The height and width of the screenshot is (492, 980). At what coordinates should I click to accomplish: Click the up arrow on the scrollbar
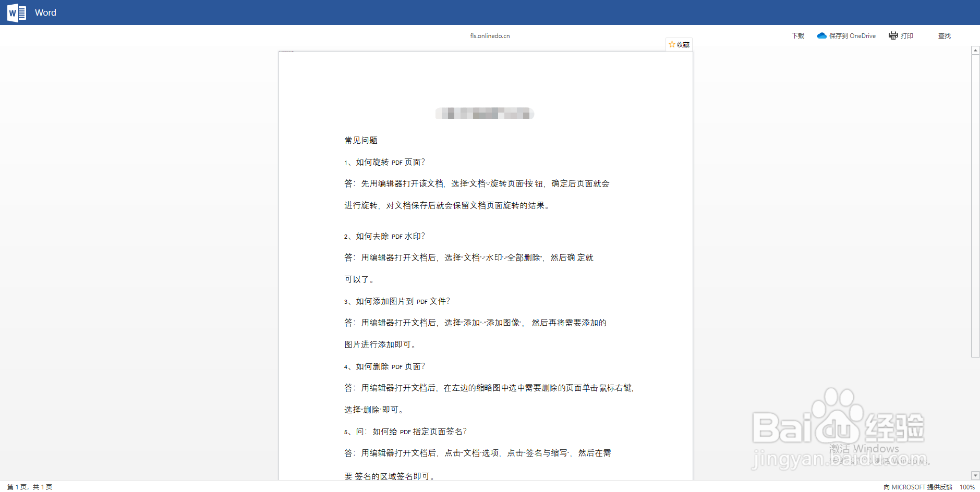coord(975,50)
